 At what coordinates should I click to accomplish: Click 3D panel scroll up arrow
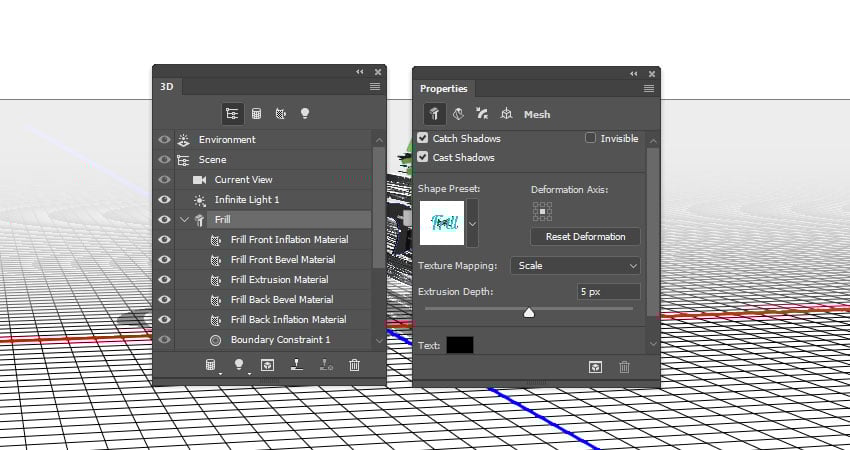pyautogui.click(x=379, y=140)
